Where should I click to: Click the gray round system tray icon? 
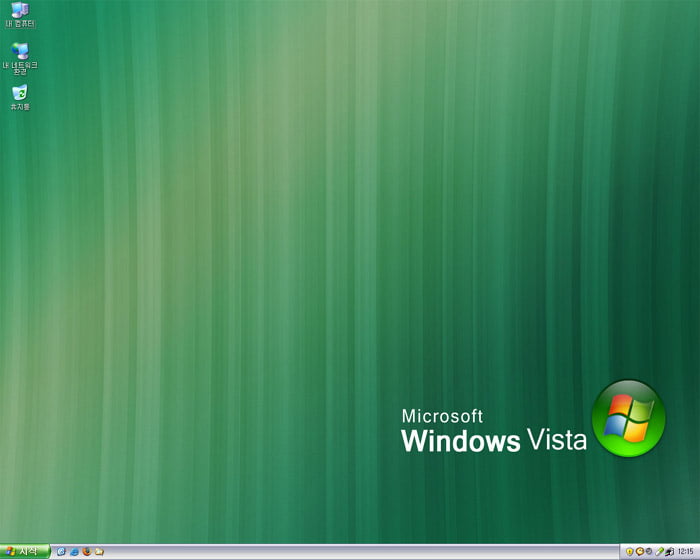pos(649,552)
